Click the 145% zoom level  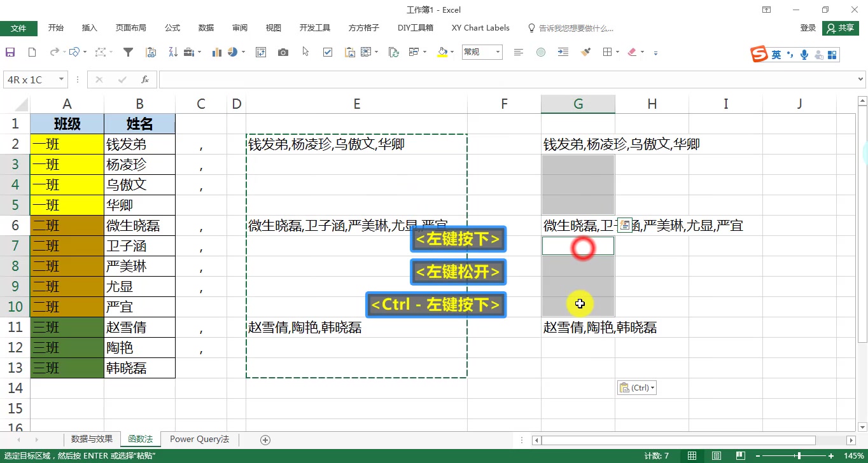click(x=854, y=456)
